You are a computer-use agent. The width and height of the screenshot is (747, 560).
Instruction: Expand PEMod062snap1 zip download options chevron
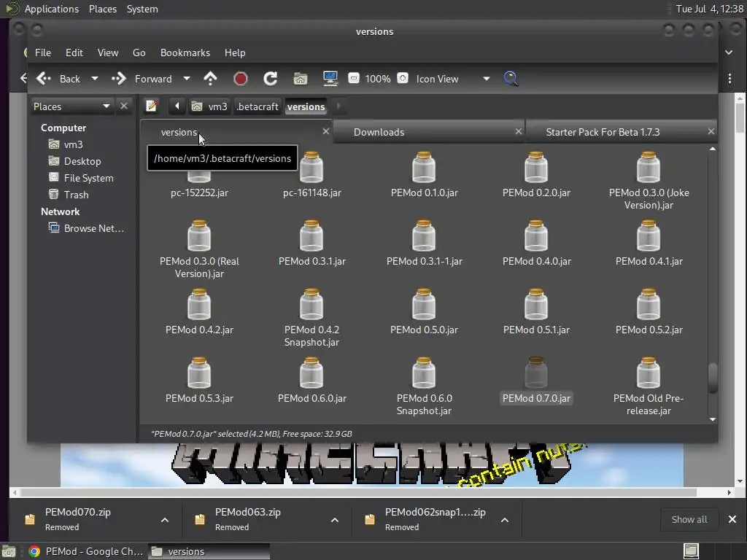[x=505, y=519]
